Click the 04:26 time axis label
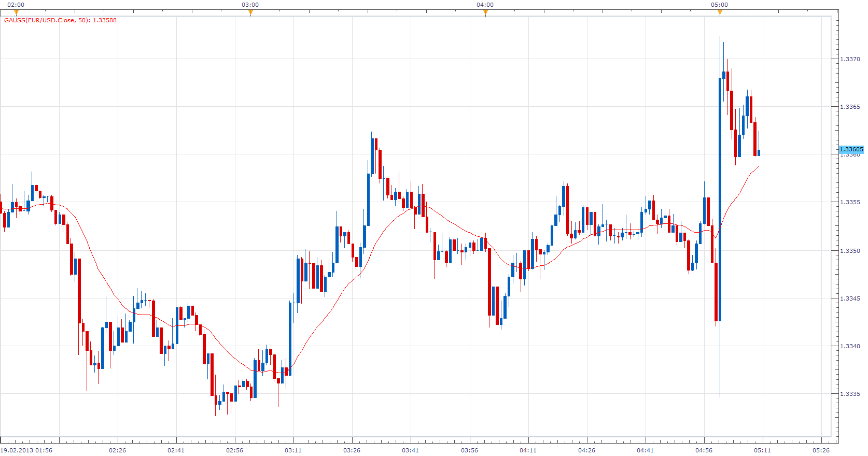This screenshot has width=868, height=456. point(587,450)
